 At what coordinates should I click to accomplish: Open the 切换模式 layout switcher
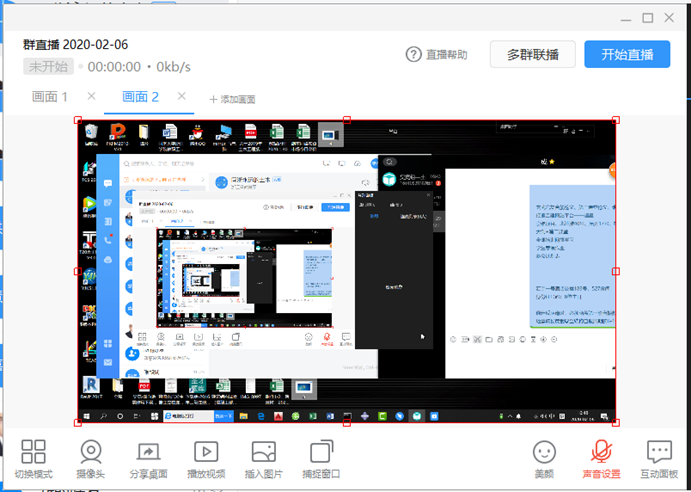(34, 452)
